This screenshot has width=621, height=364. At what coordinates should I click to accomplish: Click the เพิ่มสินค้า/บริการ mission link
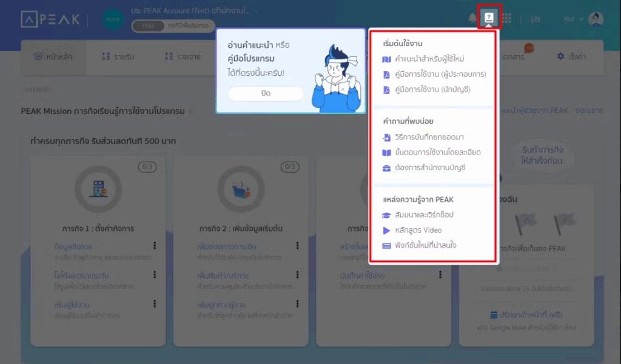[223, 276]
